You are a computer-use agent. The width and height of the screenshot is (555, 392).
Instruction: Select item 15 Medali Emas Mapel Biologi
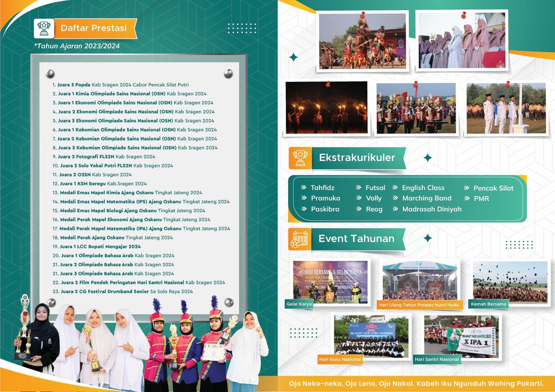(x=129, y=211)
